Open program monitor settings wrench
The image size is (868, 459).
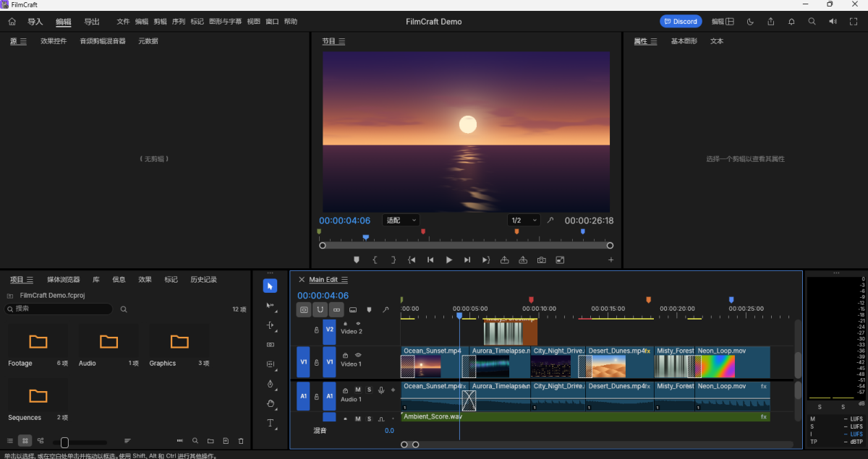[x=550, y=220]
